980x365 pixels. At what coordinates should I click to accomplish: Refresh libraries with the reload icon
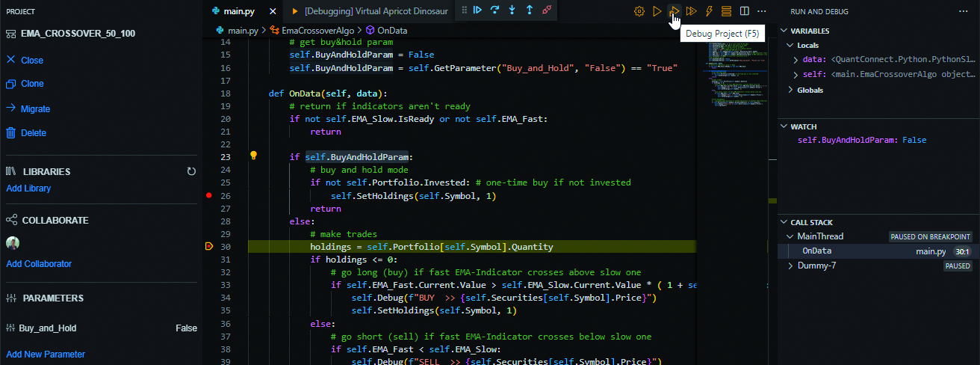(x=191, y=171)
